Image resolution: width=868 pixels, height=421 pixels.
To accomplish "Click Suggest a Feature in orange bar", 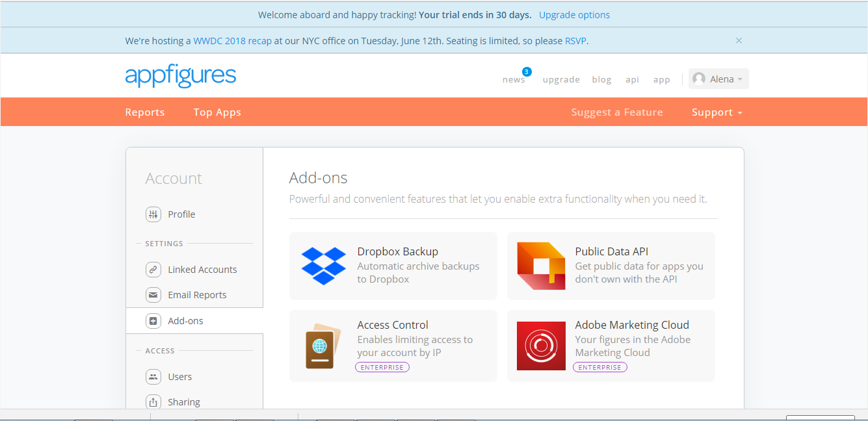I will pyautogui.click(x=617, y=112).
